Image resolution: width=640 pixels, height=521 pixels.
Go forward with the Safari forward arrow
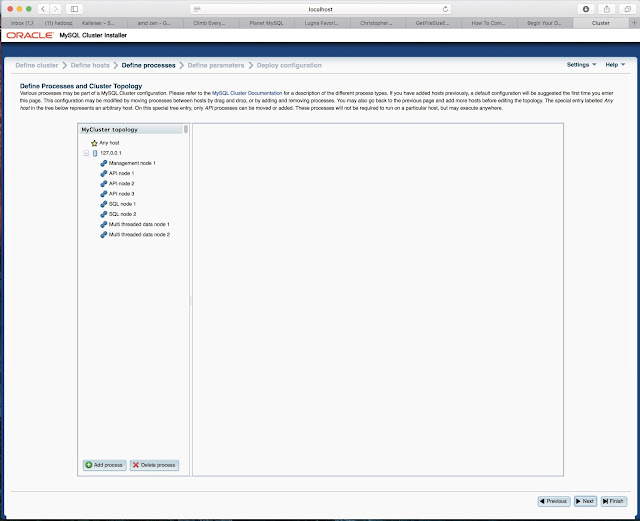55,9
